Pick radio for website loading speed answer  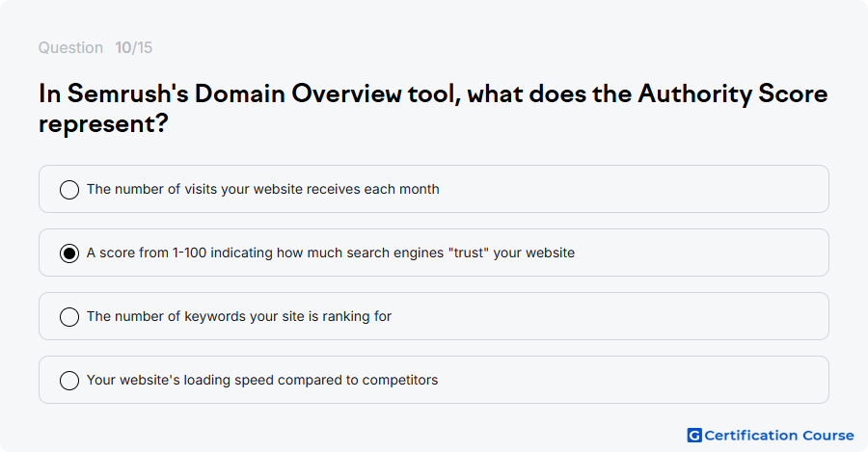pyautogui.click(x=69, y=381)
